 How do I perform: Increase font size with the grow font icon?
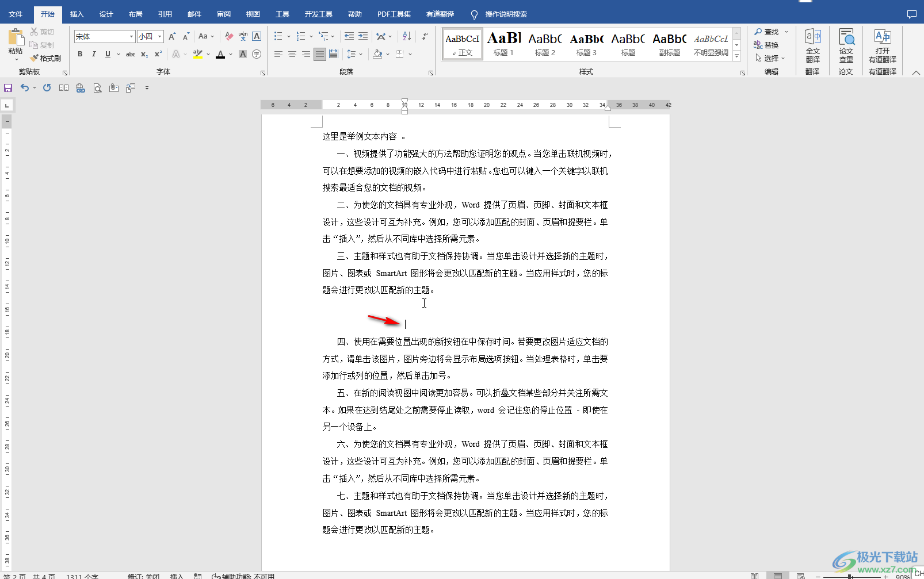click(171, 36)
